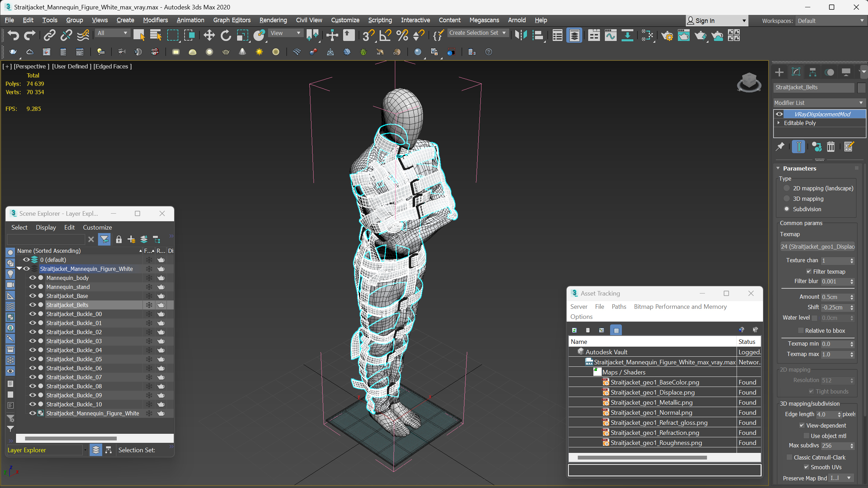
Task: Select the 2D mapping (landscape) radio button
Action: pos(787,188)
